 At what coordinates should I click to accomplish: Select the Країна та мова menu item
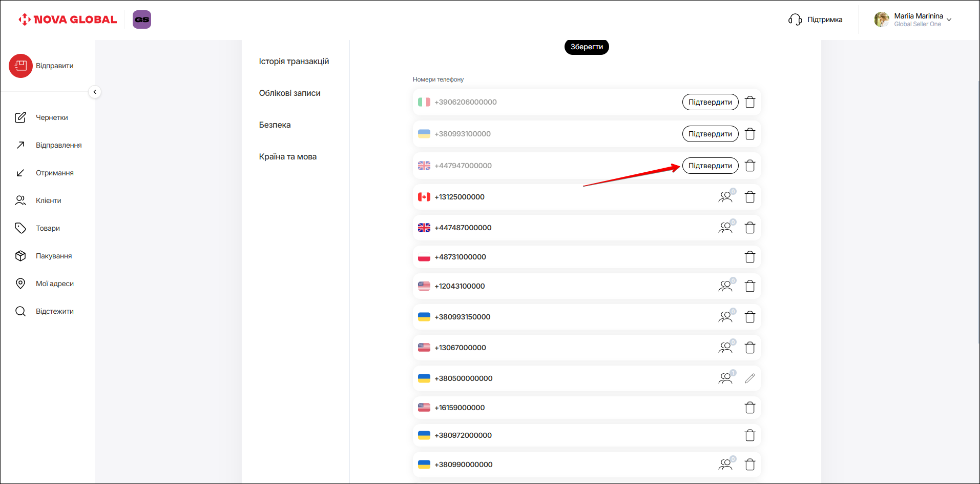coord(287,157)
